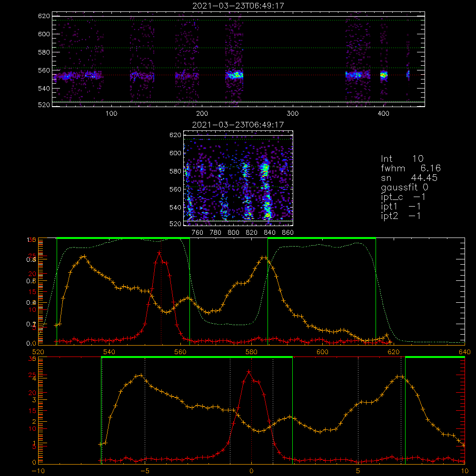Image resolution: width=476 pixels, height=476 pixels.
Task: Click the x-axis label 800 in middle image
Action: pos(233,233)
